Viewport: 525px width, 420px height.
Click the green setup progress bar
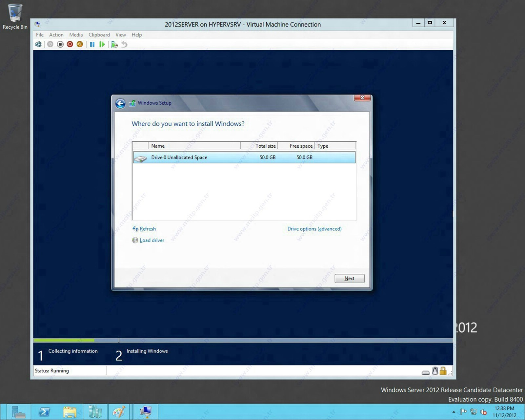[x=64, y=340]
